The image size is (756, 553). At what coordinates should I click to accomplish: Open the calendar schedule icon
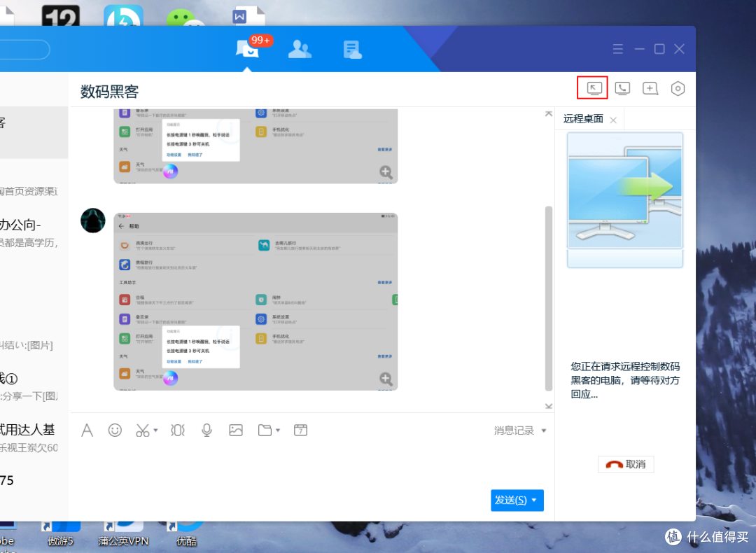[300, 430]
